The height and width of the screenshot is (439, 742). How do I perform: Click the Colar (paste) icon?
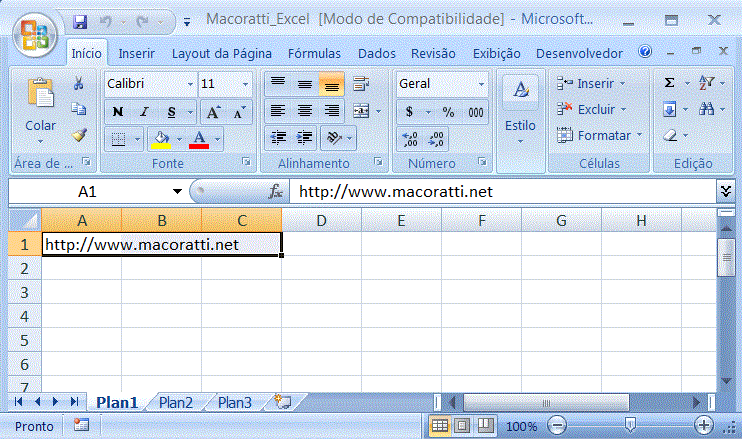pyautogui.click(x=41, y=93)
